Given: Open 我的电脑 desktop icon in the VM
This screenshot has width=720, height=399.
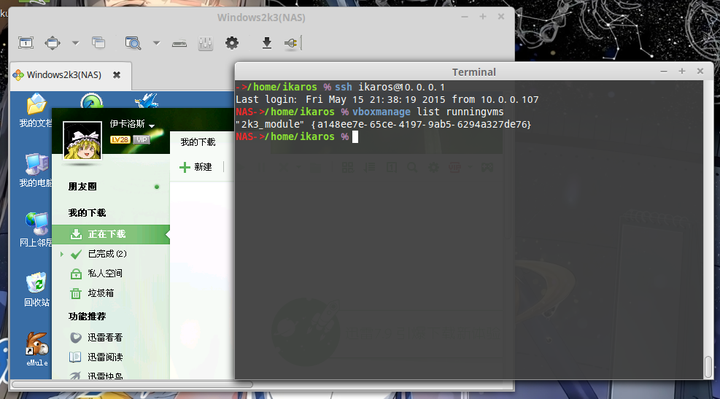Looking at the screenshot, I should (x=35, y=170).
